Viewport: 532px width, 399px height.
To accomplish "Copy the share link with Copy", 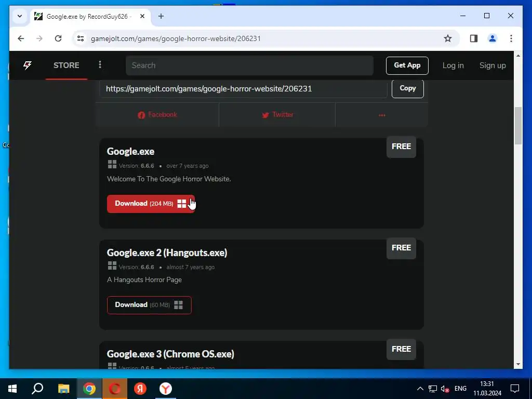I will (x=407, y=88).
